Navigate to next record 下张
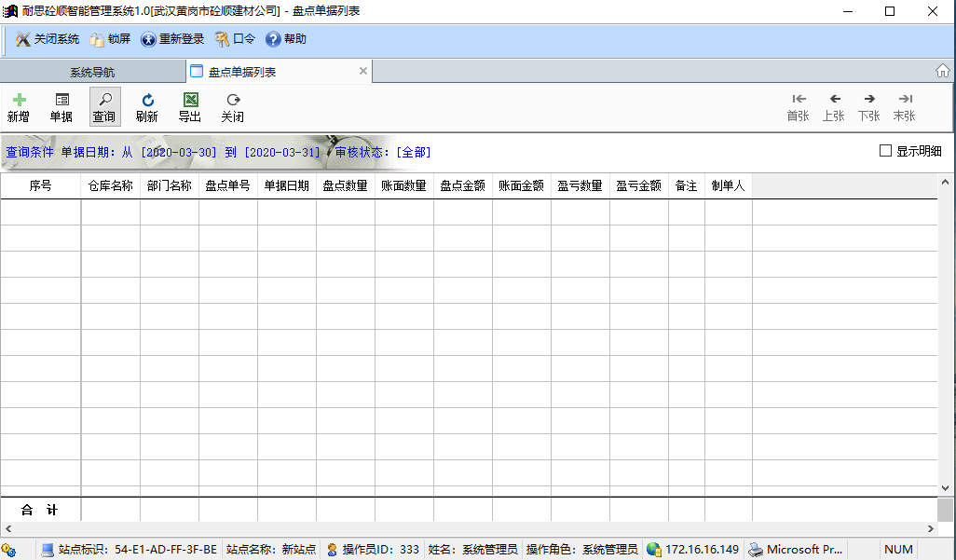 (869, 100)
